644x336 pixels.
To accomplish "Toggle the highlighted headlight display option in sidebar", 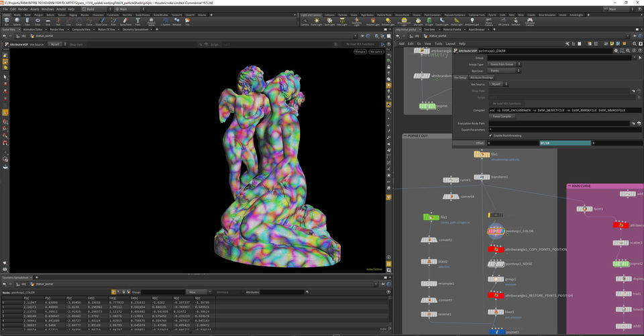I will [x=388, y=85].
